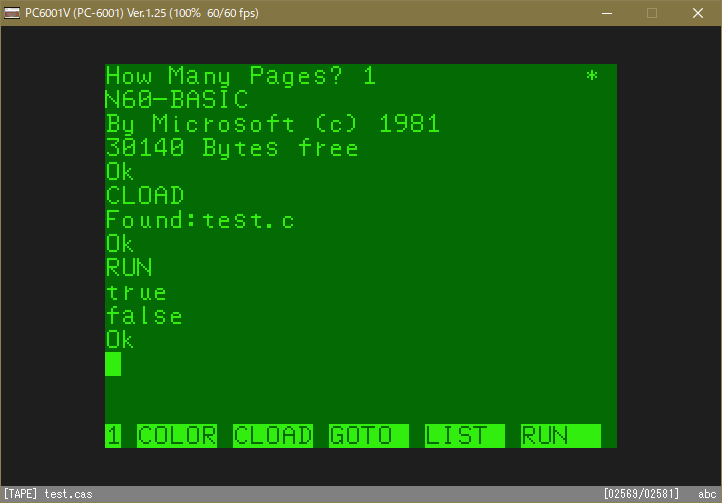Click the typed CLOAD command line
Image resolution: width=722 pixels, height=503 pixels.
tap(145, 196)
